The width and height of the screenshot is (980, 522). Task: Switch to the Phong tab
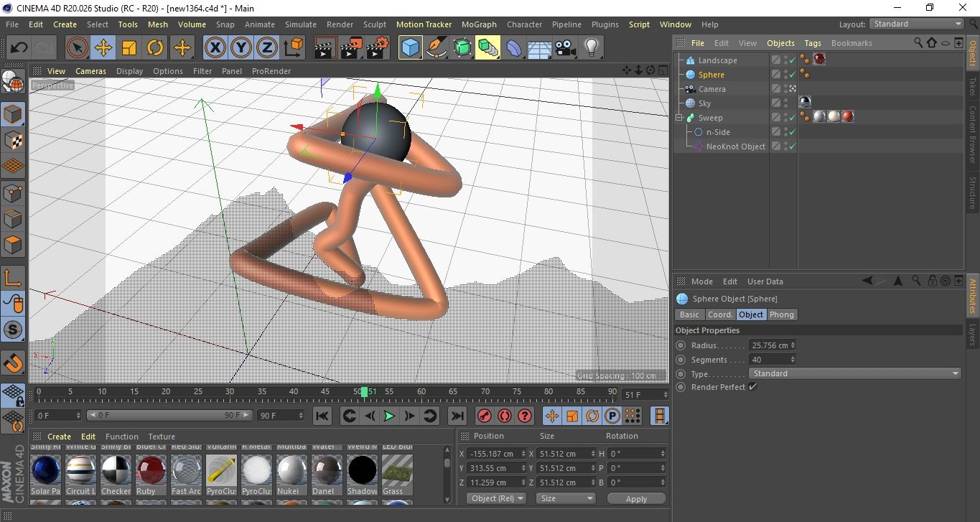tap(782, 314)
